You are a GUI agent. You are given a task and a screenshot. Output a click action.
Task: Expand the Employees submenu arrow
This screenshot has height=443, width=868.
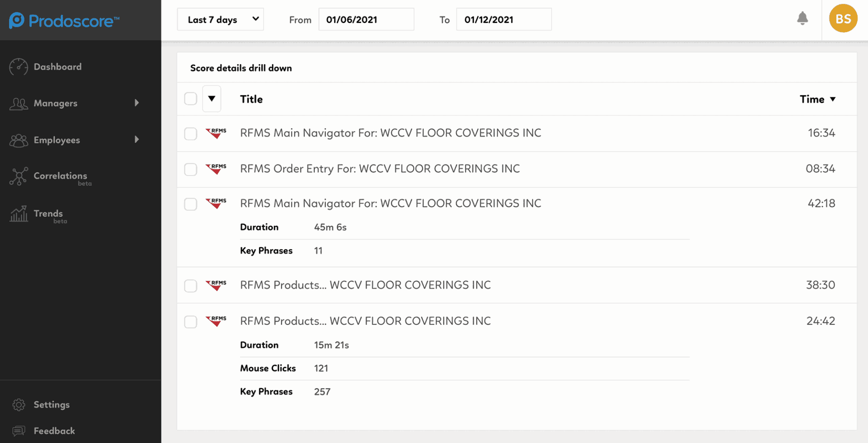point(137,140)
